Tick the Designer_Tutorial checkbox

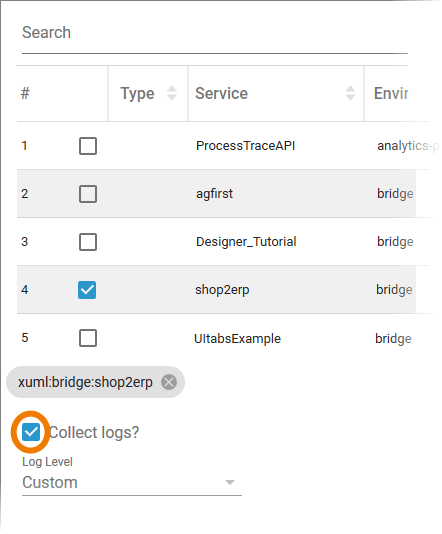pos(88,242)
